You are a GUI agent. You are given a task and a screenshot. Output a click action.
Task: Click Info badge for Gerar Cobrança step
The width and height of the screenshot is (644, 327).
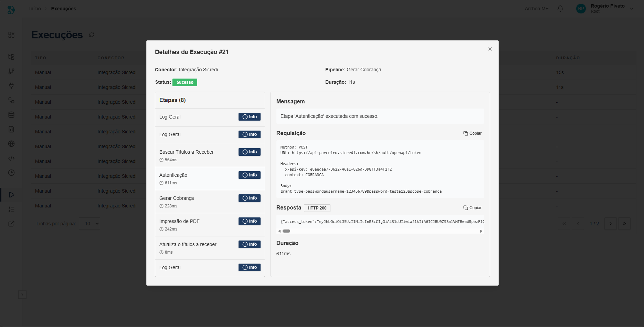[x=249, y=198]
